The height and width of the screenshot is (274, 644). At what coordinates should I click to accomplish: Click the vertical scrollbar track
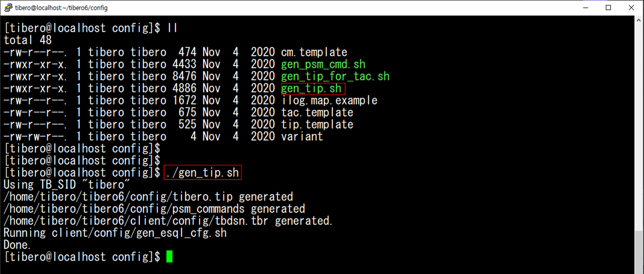click(639, 145)
